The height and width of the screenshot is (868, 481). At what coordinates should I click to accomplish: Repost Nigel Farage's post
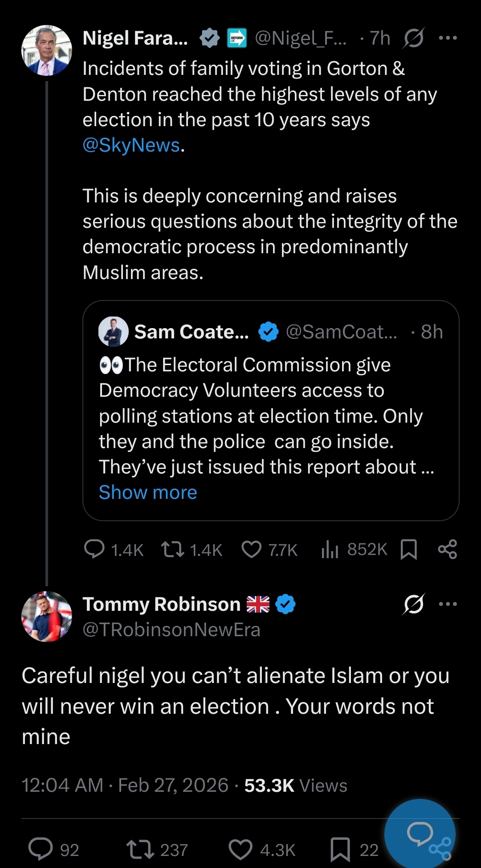pos(173,549)
